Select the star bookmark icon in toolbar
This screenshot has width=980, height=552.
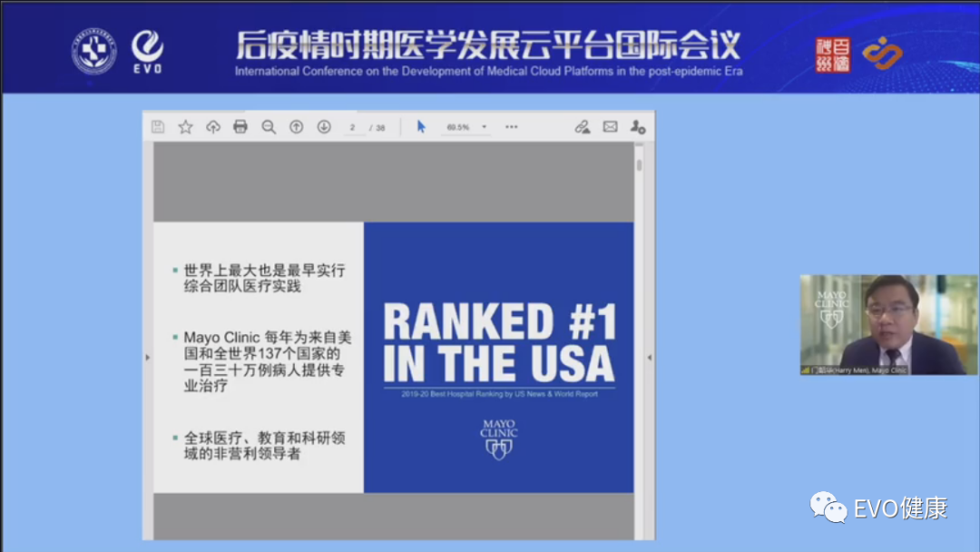tap(185, 127)
